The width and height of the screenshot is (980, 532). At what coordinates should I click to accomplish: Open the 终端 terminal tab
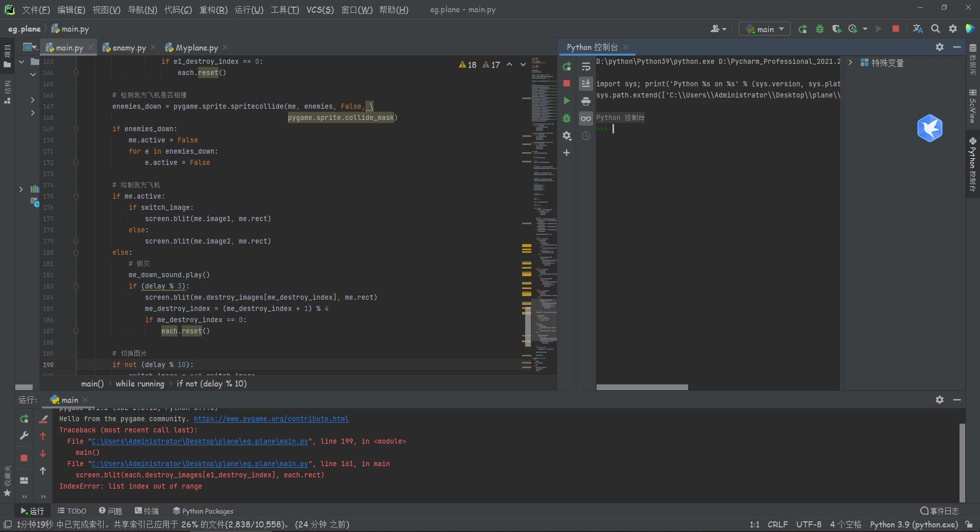(147, 511)
